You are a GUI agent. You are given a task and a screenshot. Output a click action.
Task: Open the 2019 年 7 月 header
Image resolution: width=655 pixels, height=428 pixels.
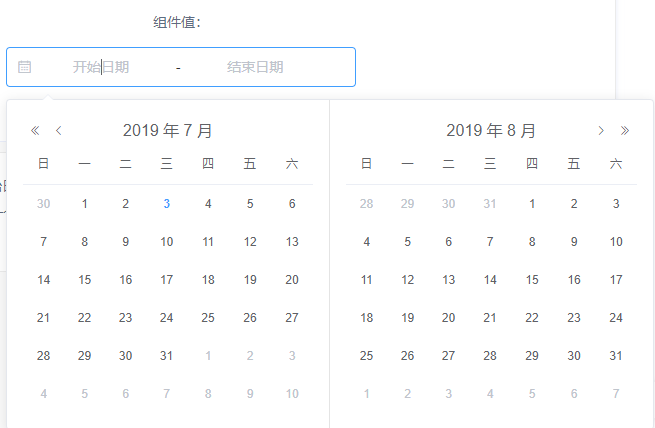coord(168,131)
